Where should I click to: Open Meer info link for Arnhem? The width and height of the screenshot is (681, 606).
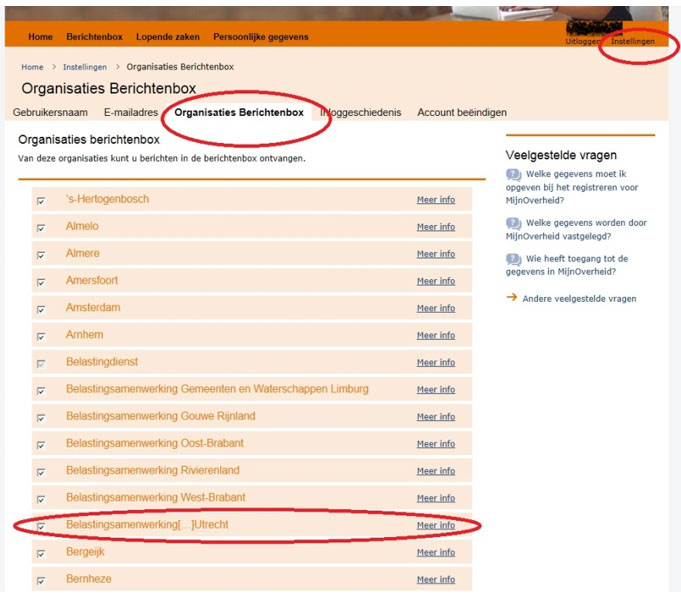tap(435, 336)
